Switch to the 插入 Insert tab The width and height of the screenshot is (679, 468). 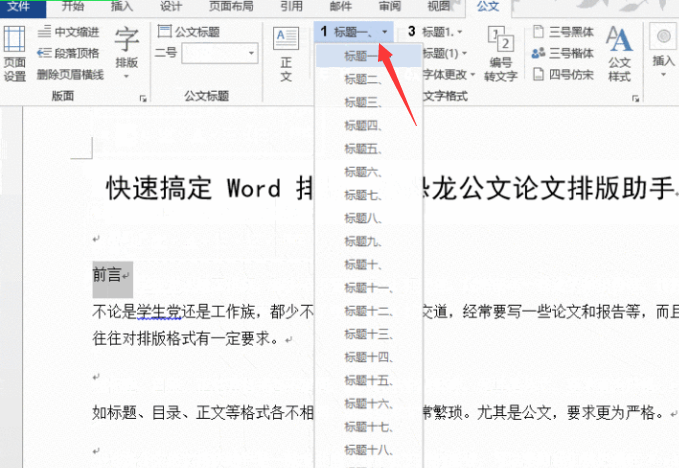122,6
